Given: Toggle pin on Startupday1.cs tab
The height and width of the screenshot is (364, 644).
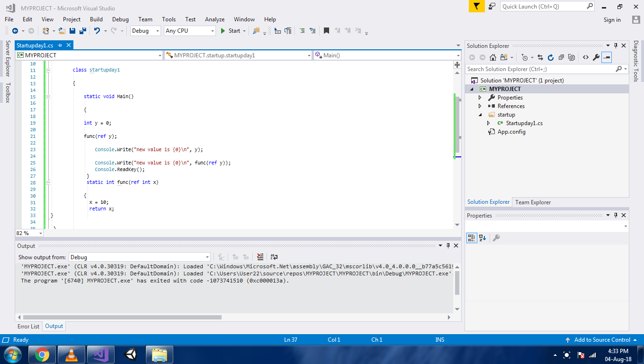Looking at the screenshot, I should tap(60, 45).
